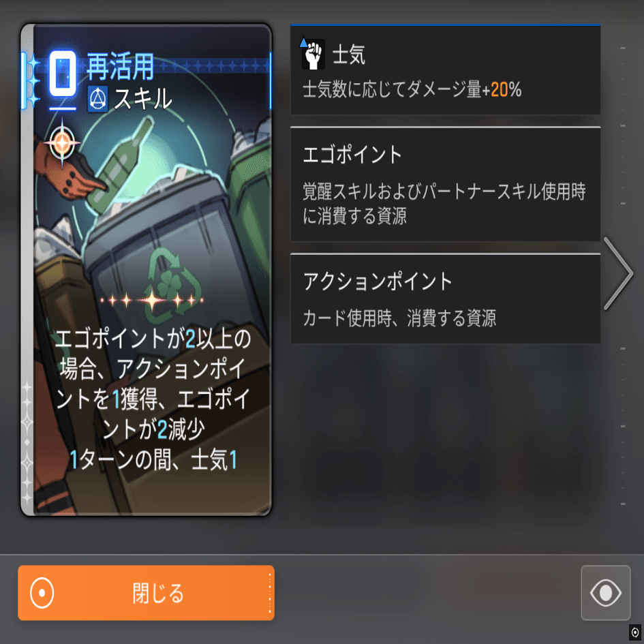Select the アクションポイント keyword entry
This screenshot has width=644, height=644.
(445, 298)
